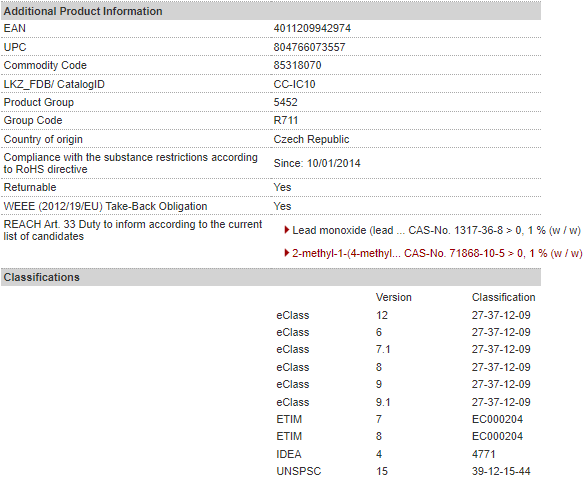Click the REACH Art. 33 Duty to inform label
The width and height of the screenshot is (585, 479).
tap(133, 230)
